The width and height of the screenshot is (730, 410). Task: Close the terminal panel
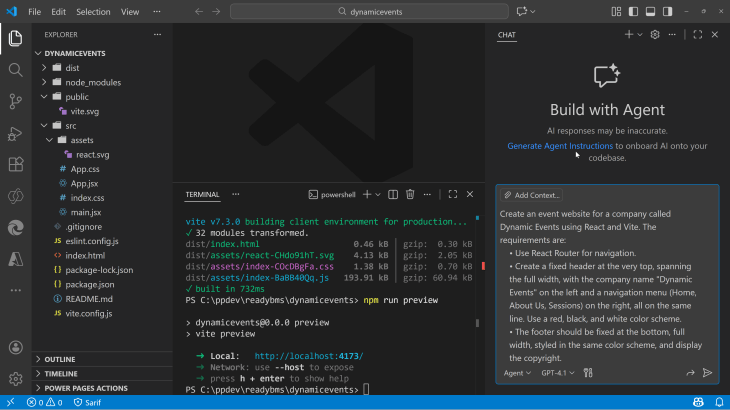click(x=470, y=195)
